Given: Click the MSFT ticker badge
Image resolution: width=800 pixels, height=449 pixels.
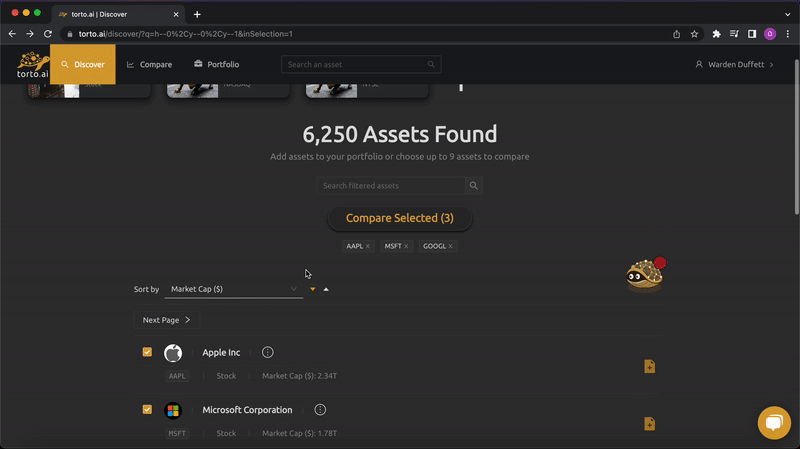Looking at the screenshot, I should tap(177, 433).
